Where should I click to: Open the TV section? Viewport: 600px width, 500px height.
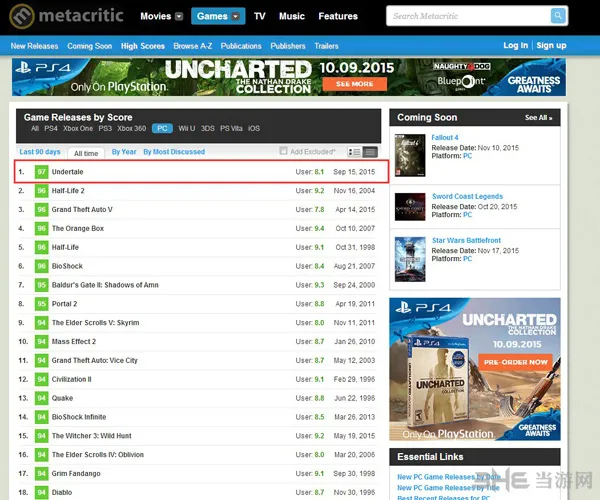tap(259, 16)
